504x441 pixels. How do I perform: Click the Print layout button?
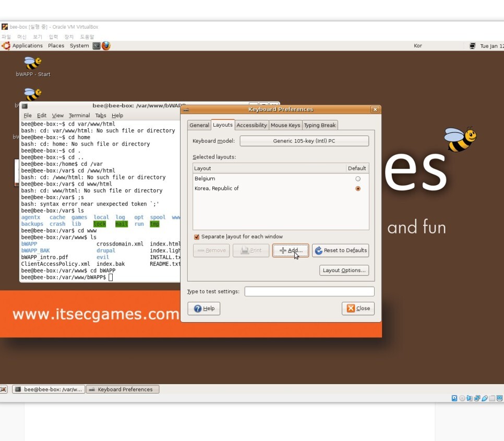click(251, 251)
